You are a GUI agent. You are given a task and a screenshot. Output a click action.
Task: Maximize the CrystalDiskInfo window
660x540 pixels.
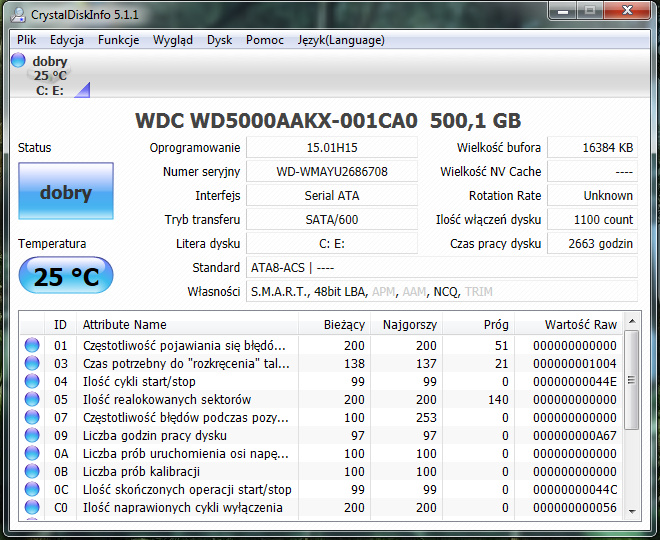tap(590, 11)
